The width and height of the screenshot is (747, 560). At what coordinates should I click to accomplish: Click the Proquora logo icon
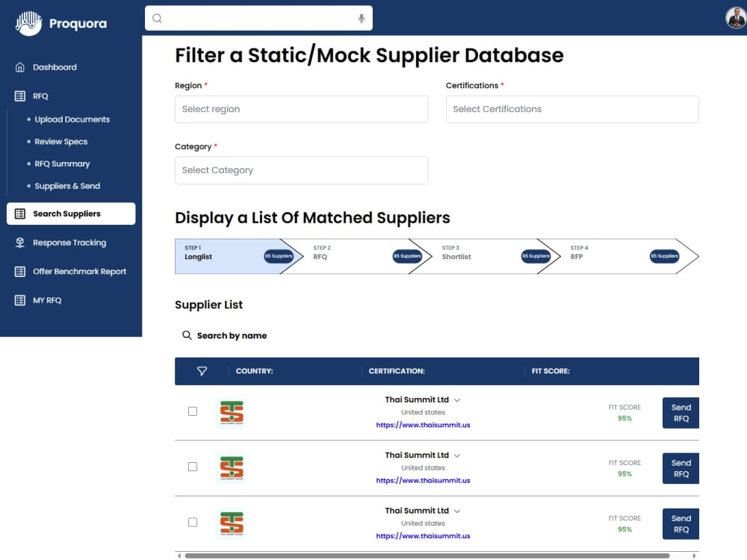click(x=28, y=23)
